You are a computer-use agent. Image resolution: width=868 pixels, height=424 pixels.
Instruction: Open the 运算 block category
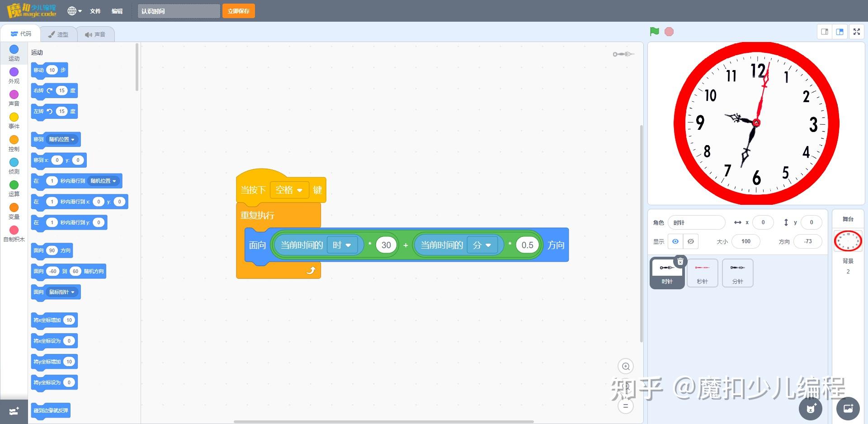(14, 188)
